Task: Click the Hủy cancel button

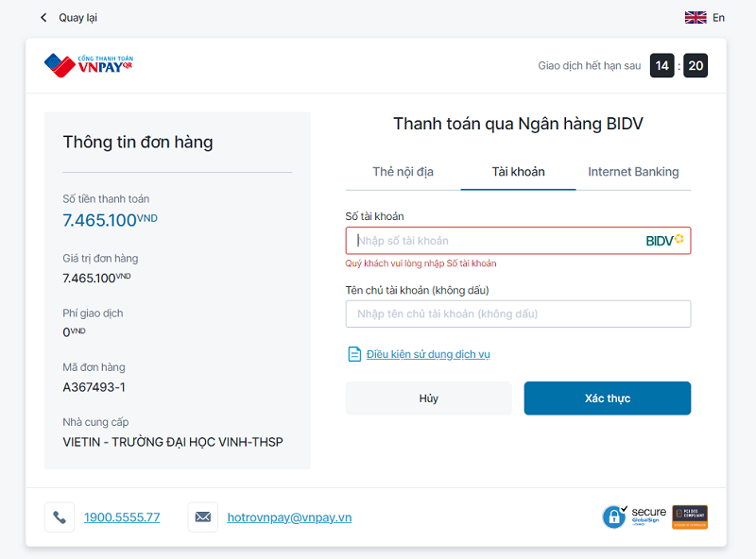Action: [429, 398]
